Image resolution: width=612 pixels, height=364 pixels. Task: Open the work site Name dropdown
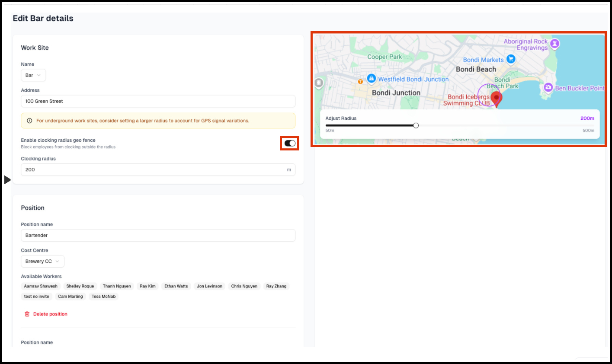tap(33, 75)
